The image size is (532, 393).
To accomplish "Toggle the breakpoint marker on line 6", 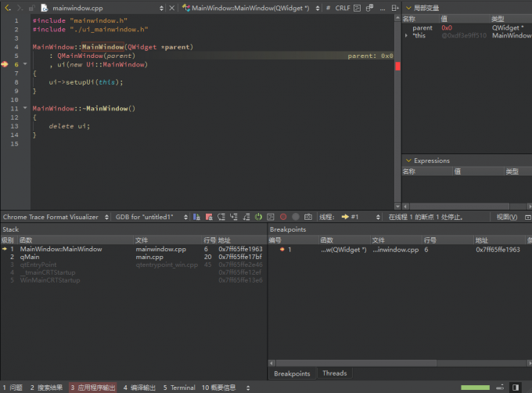I will pyautogui.click(x=5, y=64).
